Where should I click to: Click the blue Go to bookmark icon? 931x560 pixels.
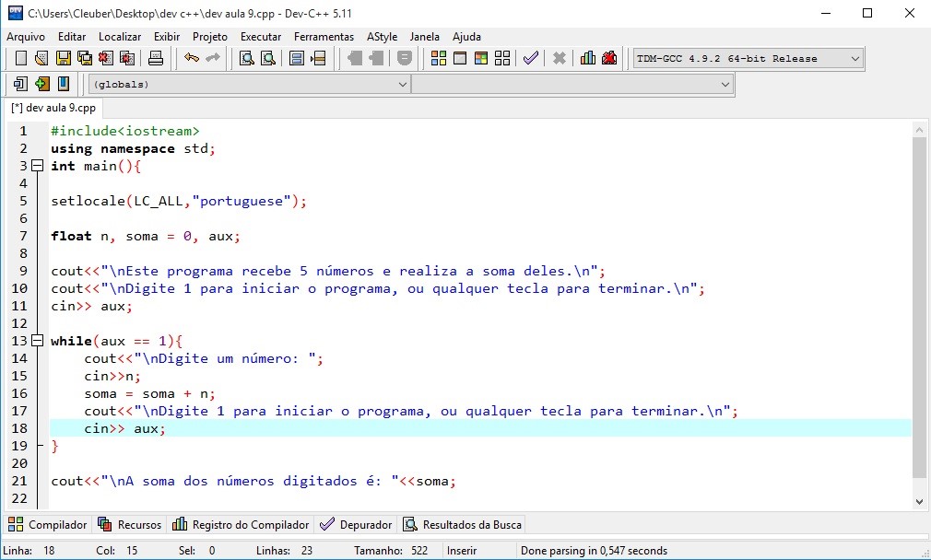(63, 84)
